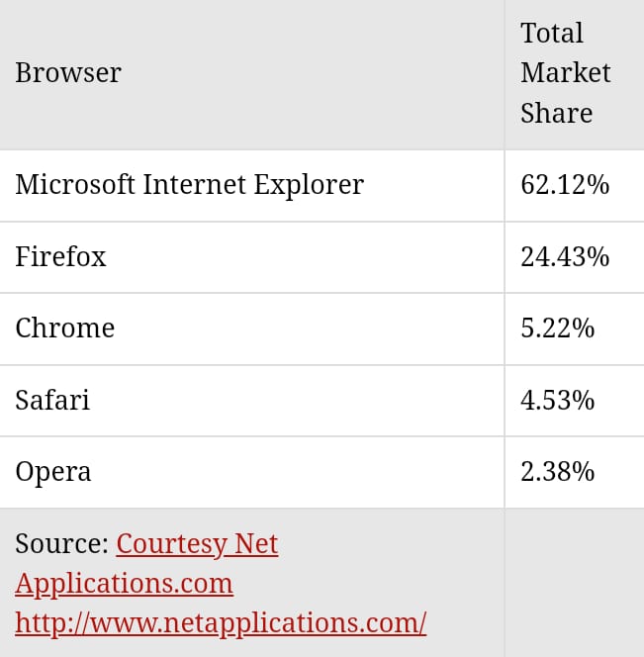The width and height of the screenshot is (644, 657).
Task: Select the 24.43% market share value
Action: click(x=565, y=257)
